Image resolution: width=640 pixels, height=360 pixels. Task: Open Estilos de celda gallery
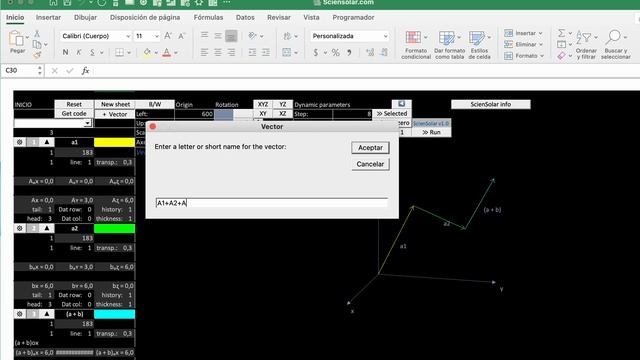pyautogui.click(x=479, y=45)
